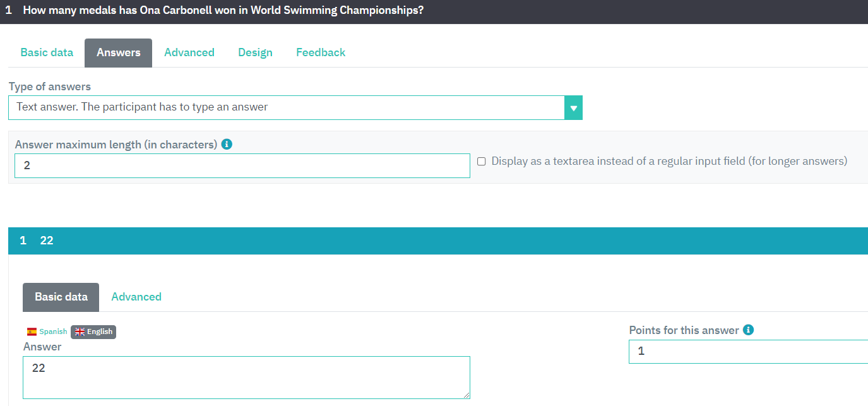Click the Answer text area containing 22
The width and height of the screenshot is (868, 406).
246,378
